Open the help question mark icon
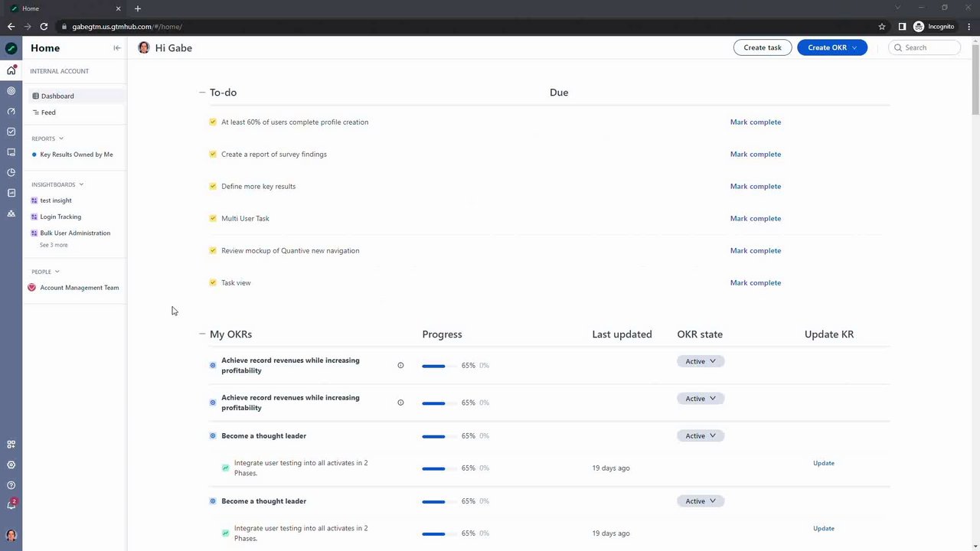Viewport: 980px width, 551px height. point(11,485)
